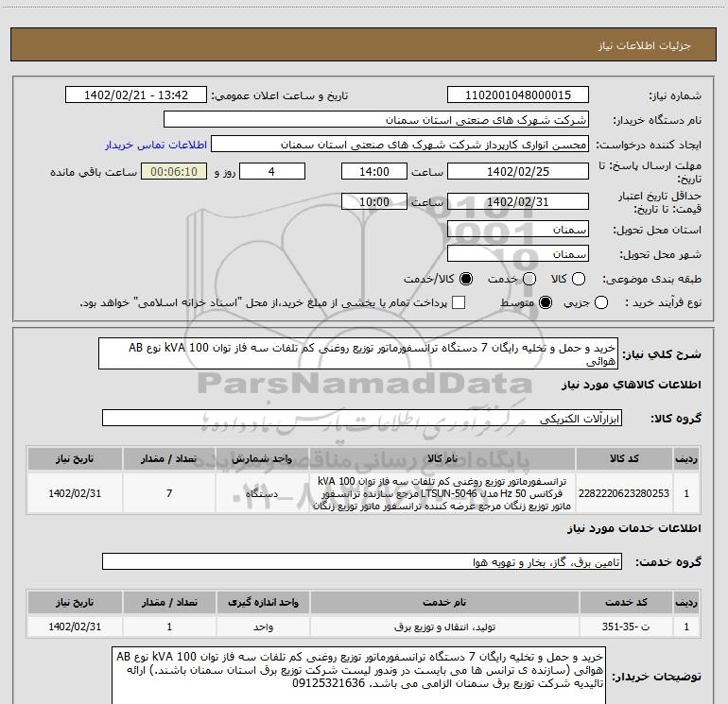Open the اطلاعات تماس خریدار link
This screenshot has height=704, width=728.
[156, 145]
